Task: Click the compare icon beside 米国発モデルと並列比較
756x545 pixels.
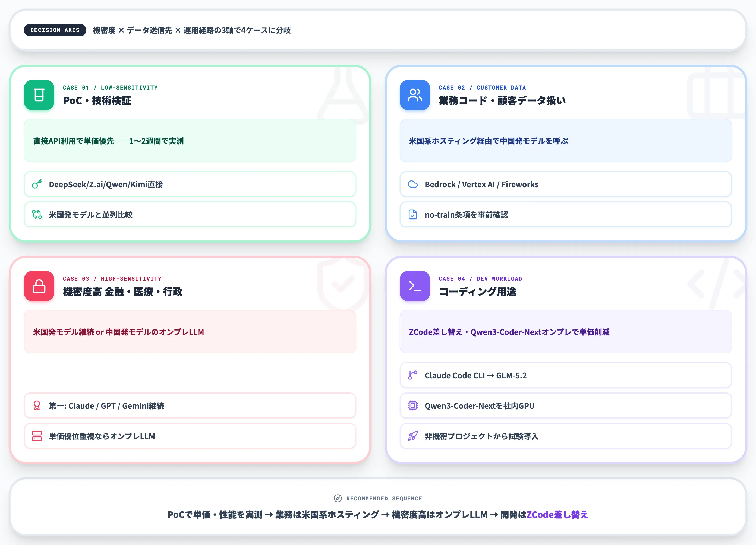Action: [37, 214]
